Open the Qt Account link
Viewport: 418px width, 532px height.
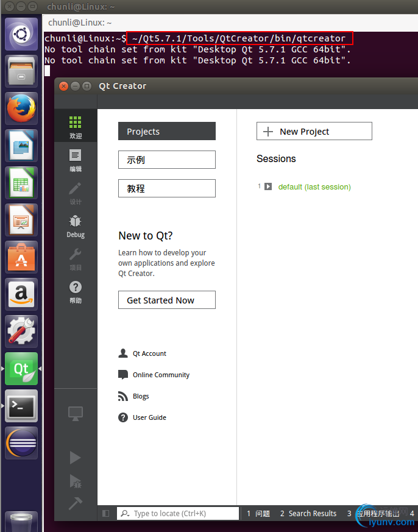[x=149, y=353]
